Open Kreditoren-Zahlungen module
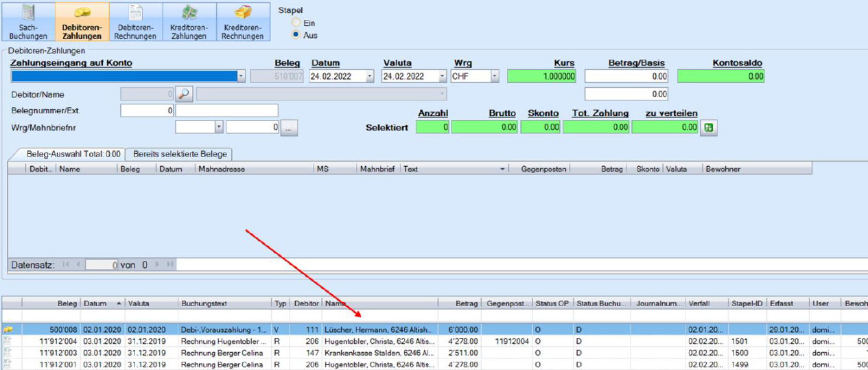 189,21
